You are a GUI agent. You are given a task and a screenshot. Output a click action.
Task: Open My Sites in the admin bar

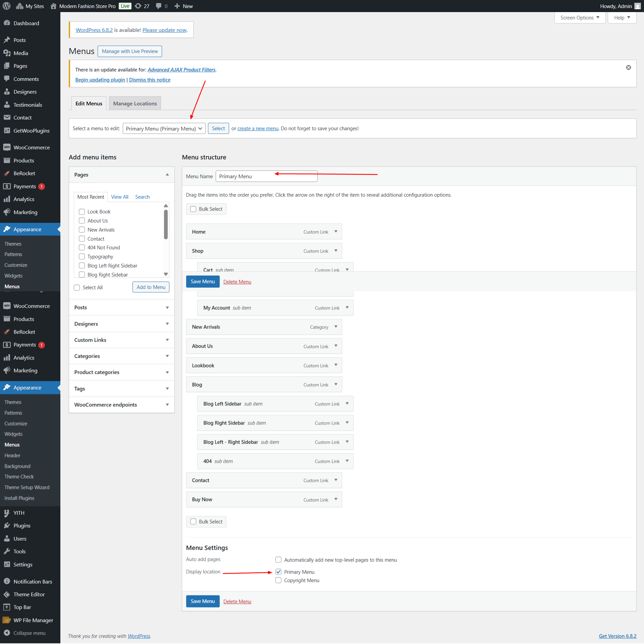pos(30,6)
